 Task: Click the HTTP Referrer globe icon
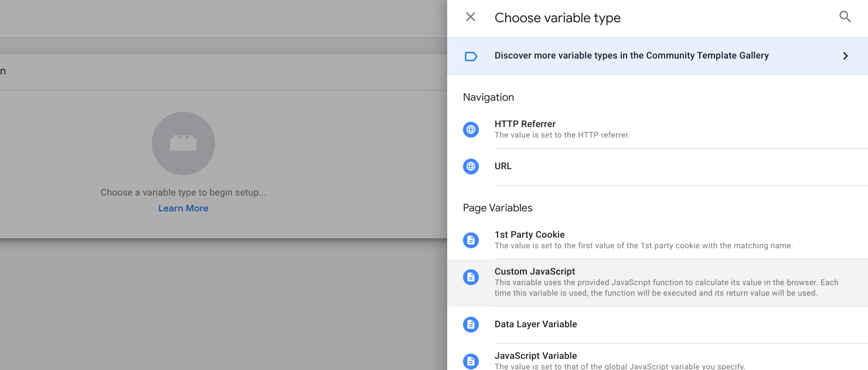471,129
